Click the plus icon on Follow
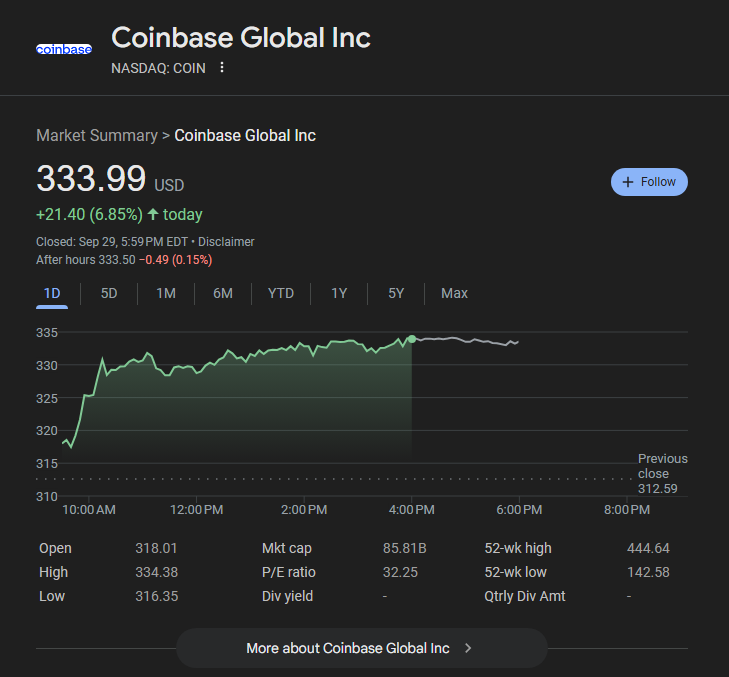 click(x=628, y=182)
